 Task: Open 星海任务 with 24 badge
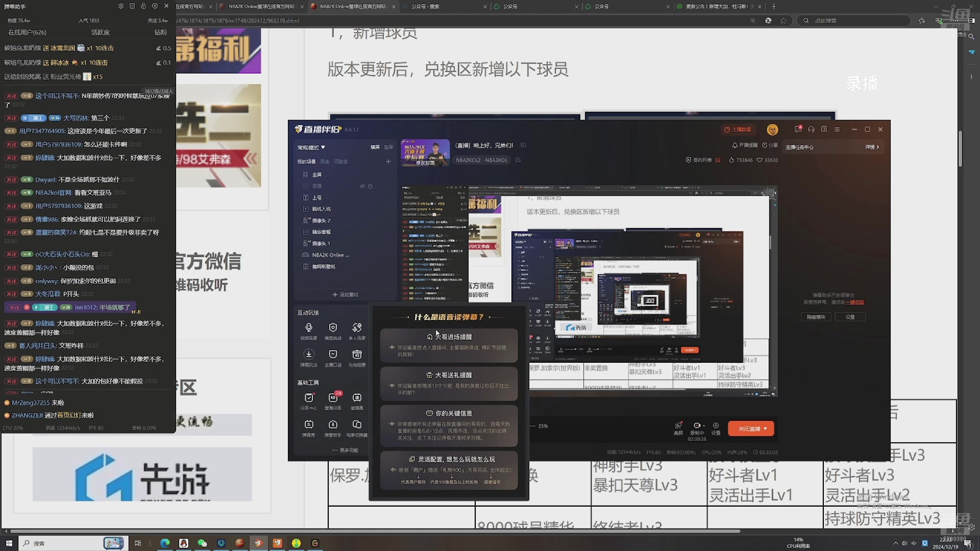coord(333,401)
